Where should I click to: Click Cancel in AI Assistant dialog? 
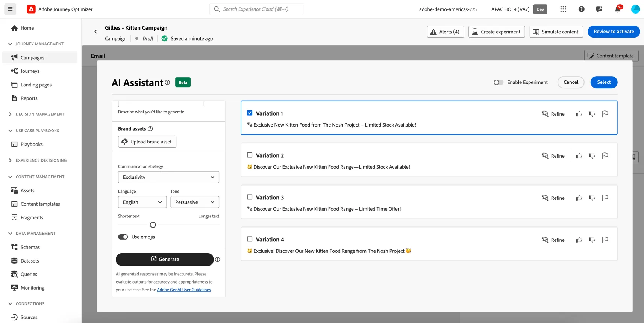(571, 82)
